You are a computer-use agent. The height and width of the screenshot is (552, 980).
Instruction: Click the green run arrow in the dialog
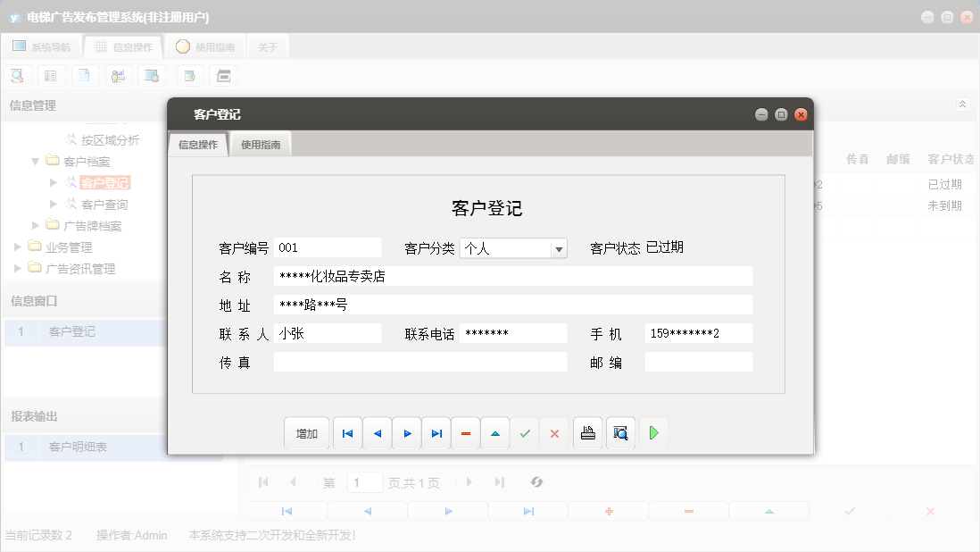(653, 432)
